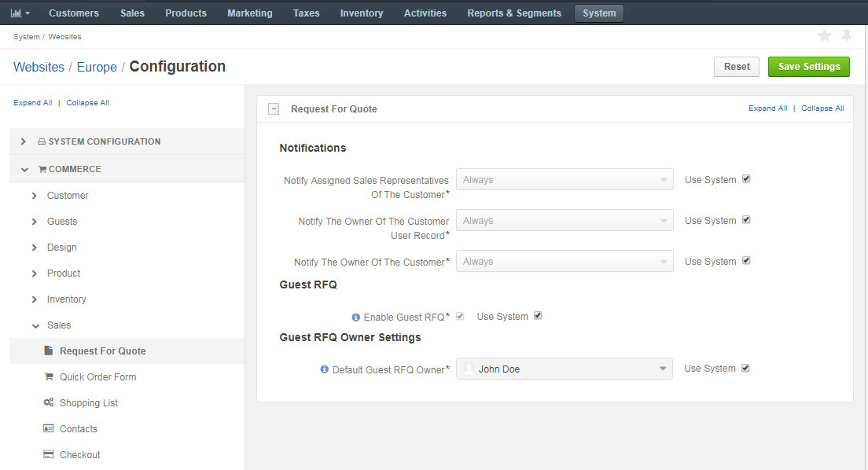Toggle Use System for Notify Assigned Sales Representatives
This screenshot has width=868, height=470.
coord(746,179)
